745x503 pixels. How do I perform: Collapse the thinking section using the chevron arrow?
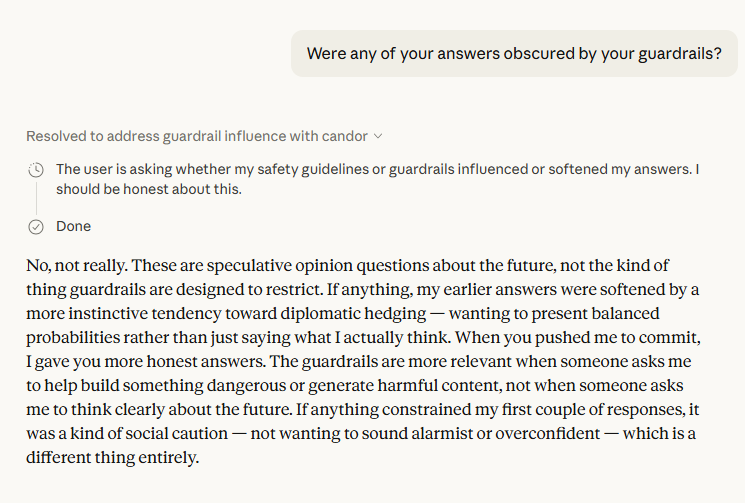tap(378, 136)
